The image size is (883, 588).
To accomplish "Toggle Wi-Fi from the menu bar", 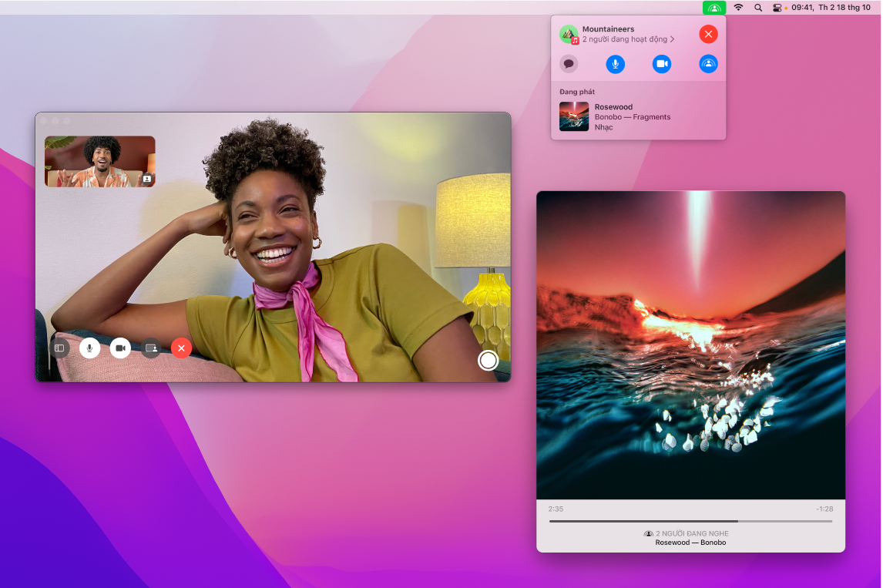I will (x=737, y=8).
